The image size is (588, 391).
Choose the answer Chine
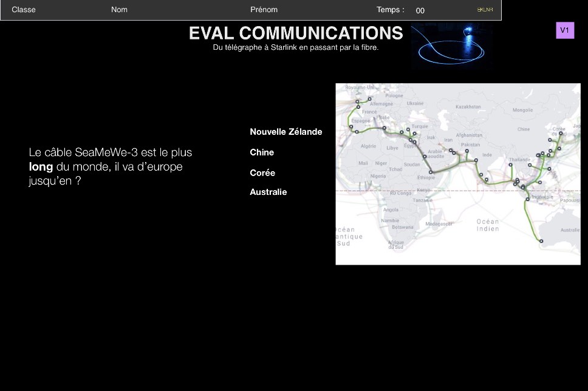[x=262, y=152]
